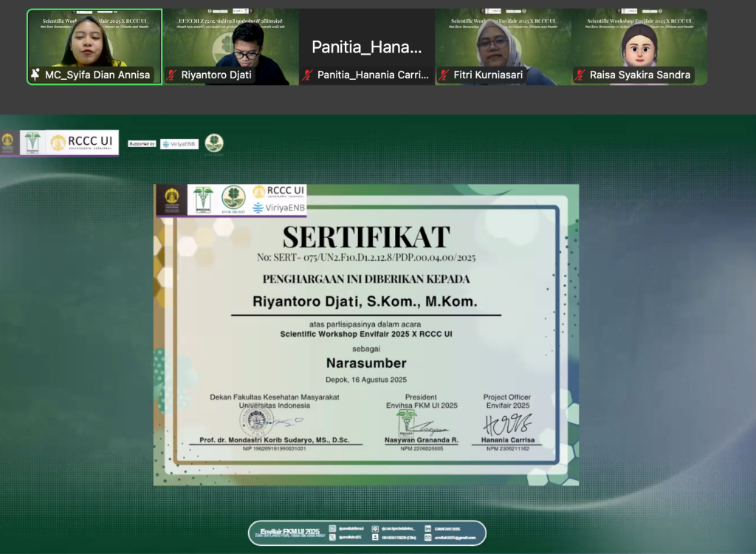Click the LinkedIn icon in the footer bar
This screenshot has height=554, width=756.
[428, 528]
